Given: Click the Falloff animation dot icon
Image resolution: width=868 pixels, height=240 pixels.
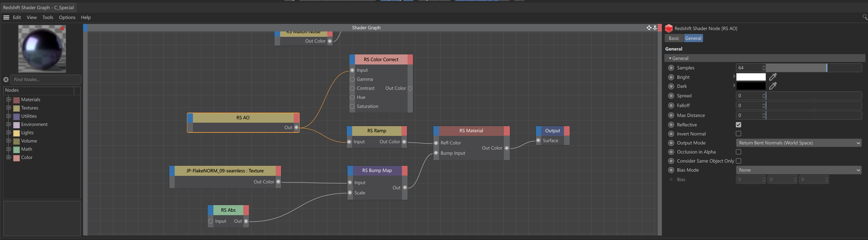Looking at the screenshot, I should (671, 105).
